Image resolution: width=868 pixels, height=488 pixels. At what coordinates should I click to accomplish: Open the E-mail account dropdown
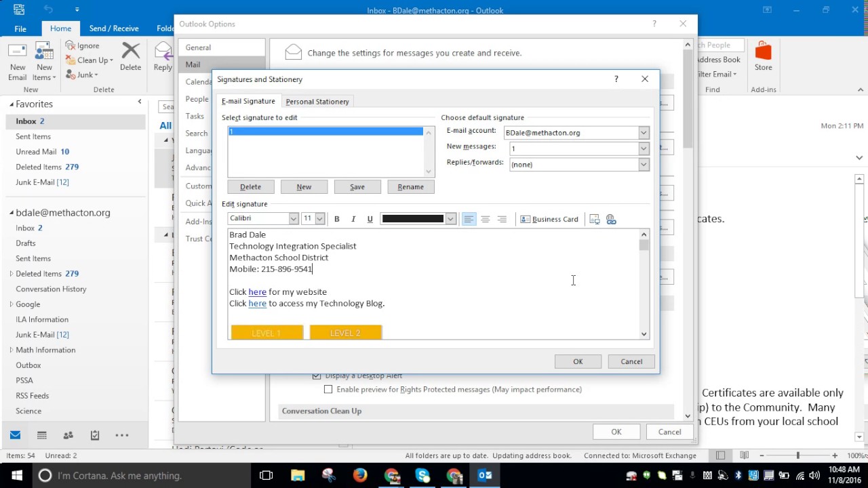644,133
